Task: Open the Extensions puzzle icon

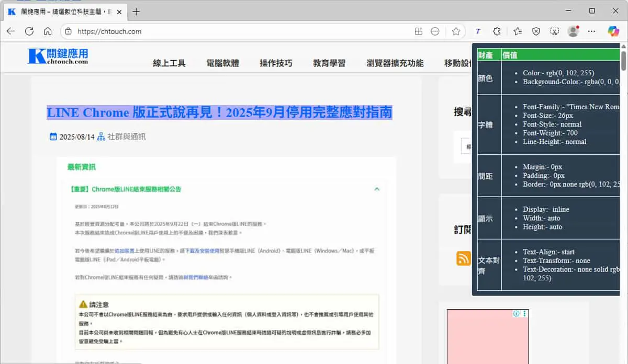Action: pos(497,31)
